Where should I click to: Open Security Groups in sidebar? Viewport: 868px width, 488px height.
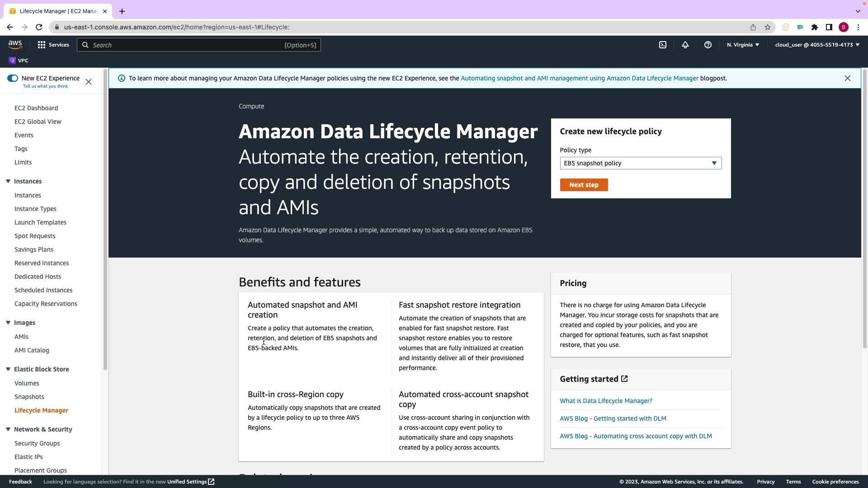click(x=37, y=443)
